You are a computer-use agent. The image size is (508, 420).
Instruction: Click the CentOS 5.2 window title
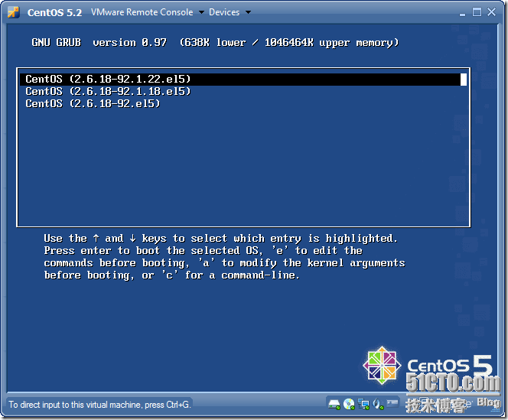54,13
